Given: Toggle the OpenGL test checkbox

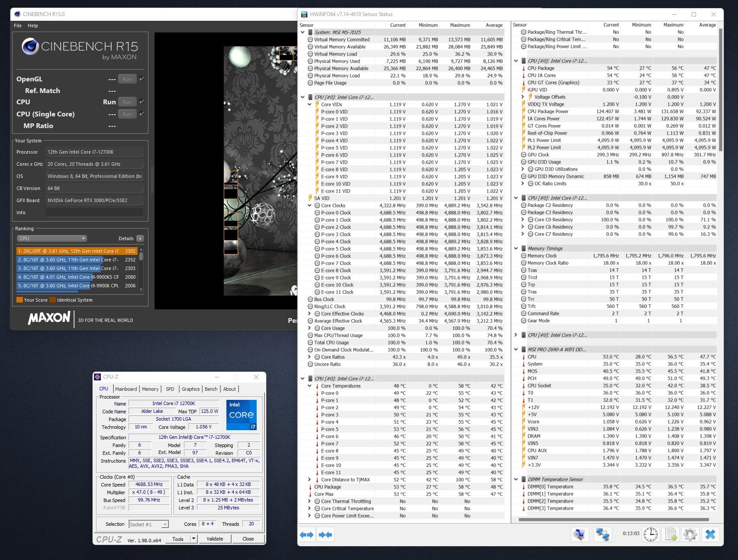Looking at the screenshot, I should pos(142,79).
